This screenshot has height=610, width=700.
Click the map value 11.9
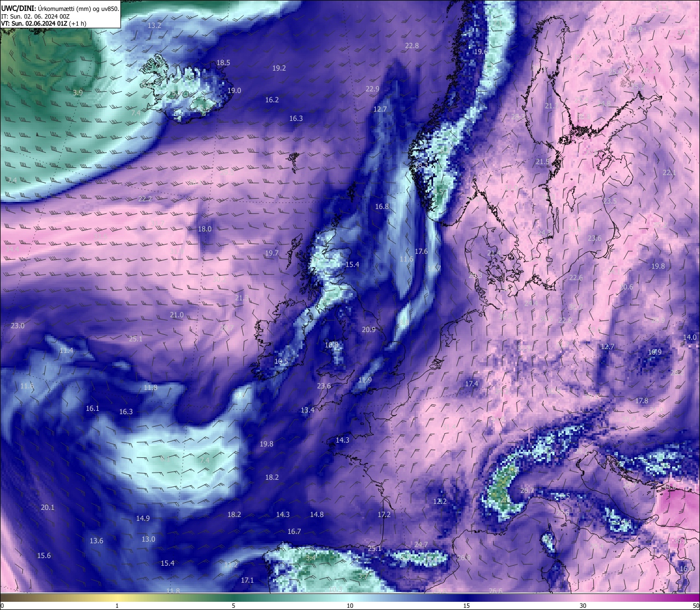[365, 380]
